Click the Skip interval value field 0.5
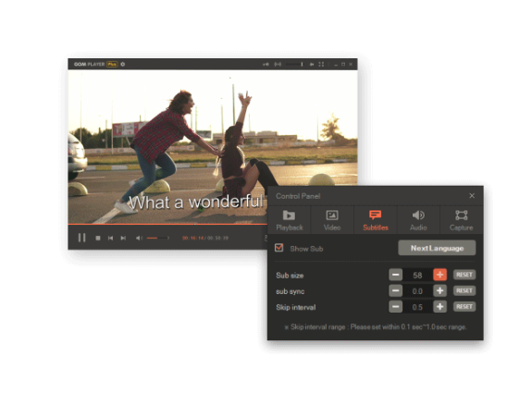Screen dimensions: 532x418 pos(417,307)
